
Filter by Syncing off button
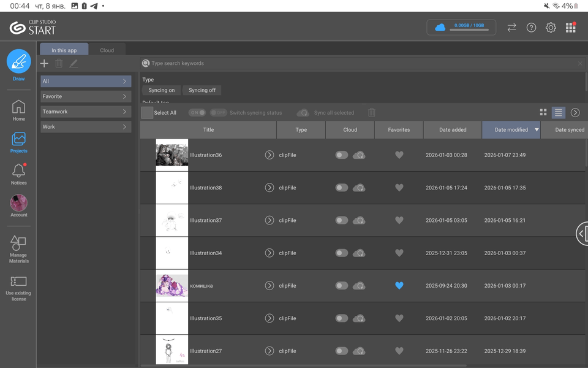[x=202, y=90]
